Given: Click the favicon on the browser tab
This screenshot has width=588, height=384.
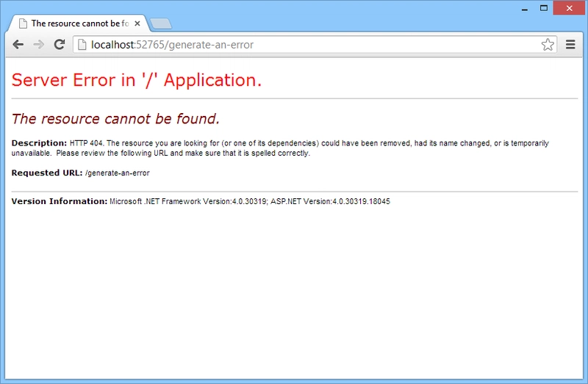Looking at the screenshot, I should click(23, 23).
